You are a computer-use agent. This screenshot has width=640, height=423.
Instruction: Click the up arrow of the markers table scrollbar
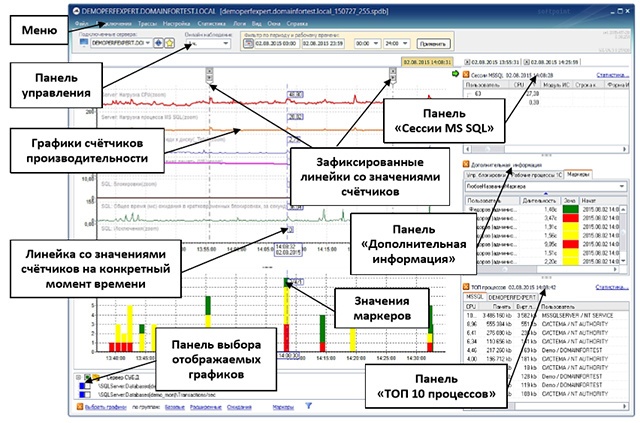tap(623, 209)
